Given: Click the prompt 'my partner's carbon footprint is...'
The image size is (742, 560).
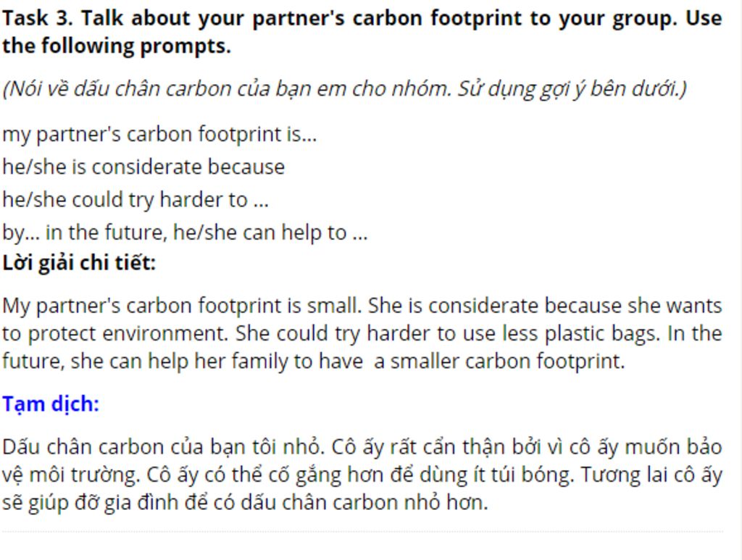Looking at the screenshot, I should click(159, 134).
